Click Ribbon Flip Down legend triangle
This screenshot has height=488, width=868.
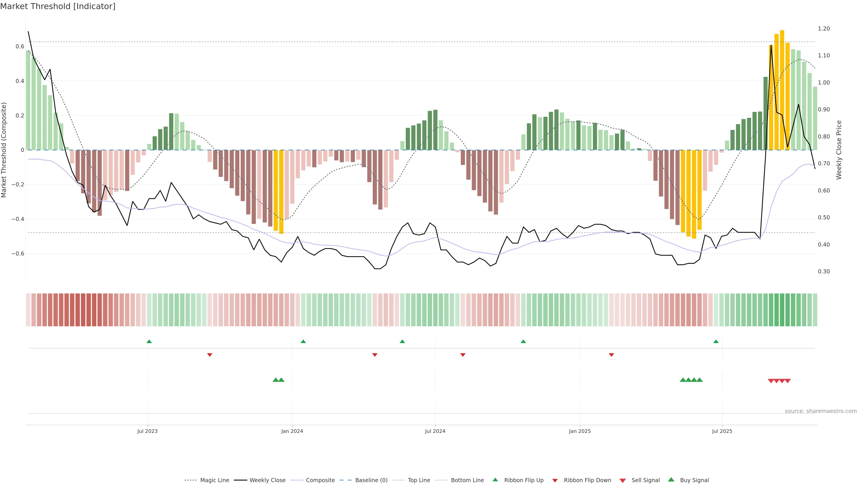555,480
